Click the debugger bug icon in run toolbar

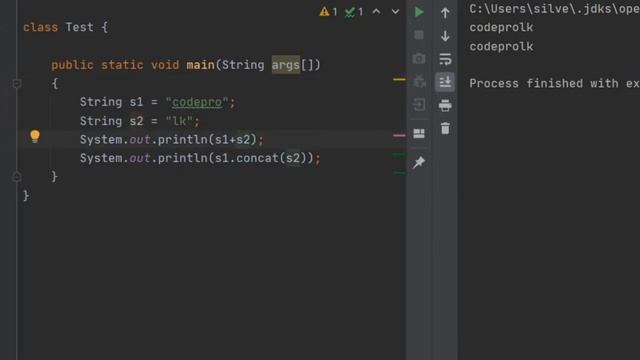pos(419,82)
